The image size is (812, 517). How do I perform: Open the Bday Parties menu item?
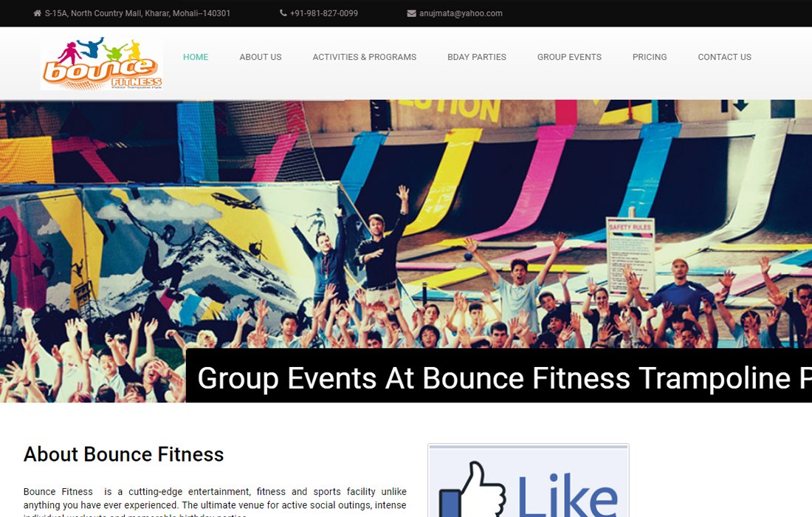coord(477,57)
